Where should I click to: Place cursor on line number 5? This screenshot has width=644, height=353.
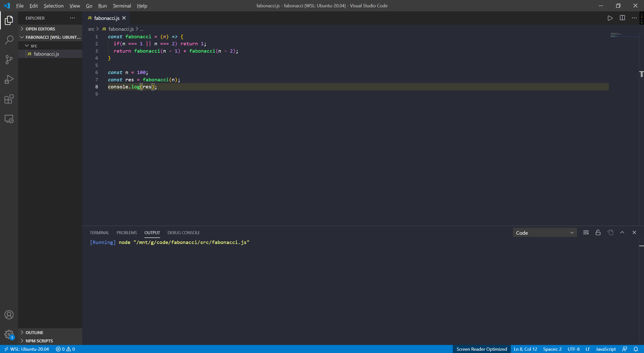97,65
